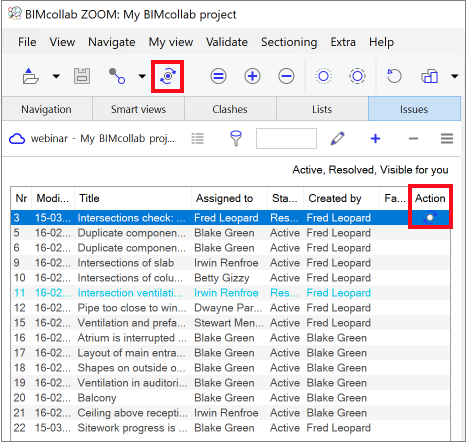Click the plus circle toolbar icon
Viewport: 466px width, 443px height.
252,76
